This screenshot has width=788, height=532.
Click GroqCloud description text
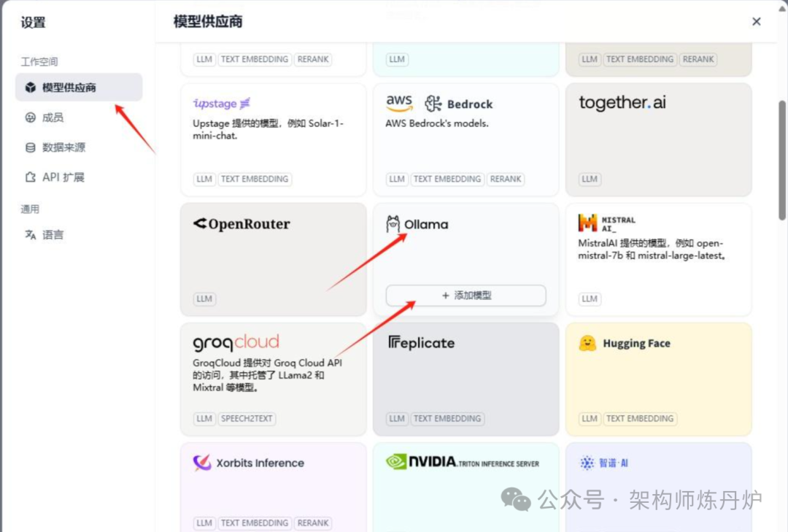267,375
